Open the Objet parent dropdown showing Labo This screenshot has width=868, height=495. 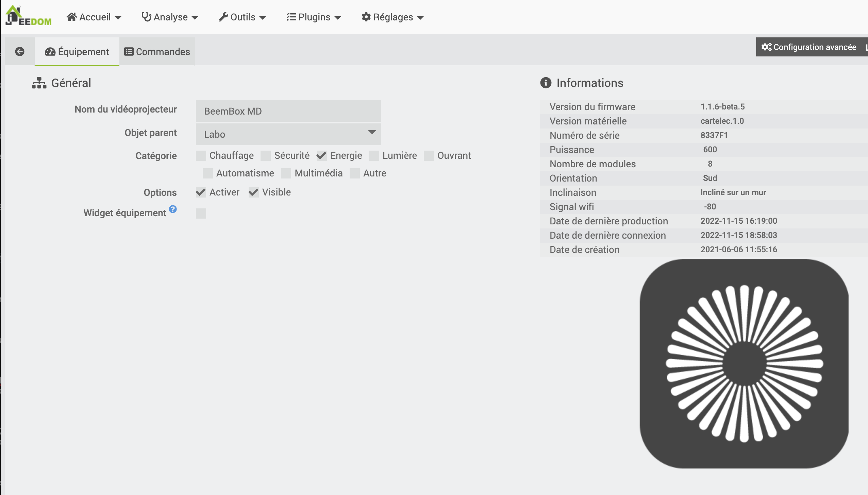288,134
